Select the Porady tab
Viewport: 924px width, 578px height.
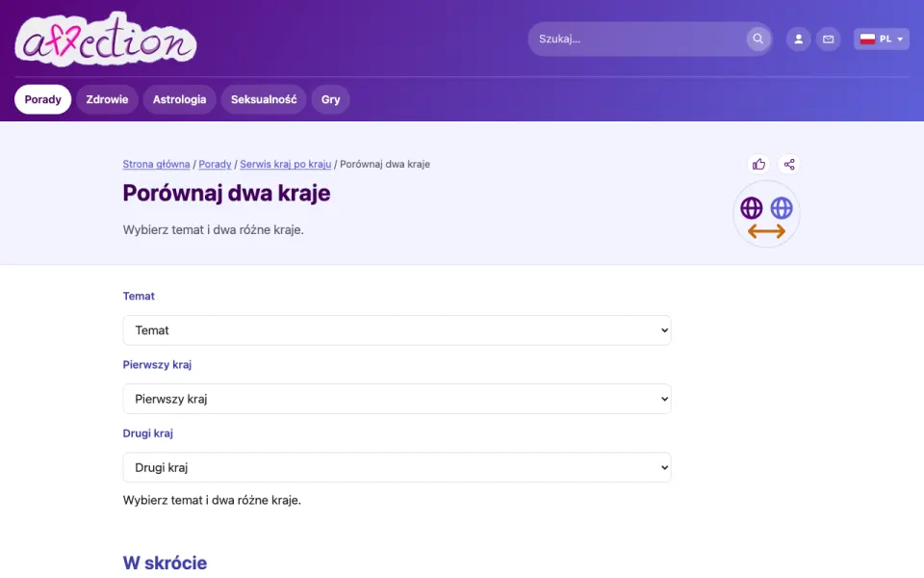coord(43,99)
